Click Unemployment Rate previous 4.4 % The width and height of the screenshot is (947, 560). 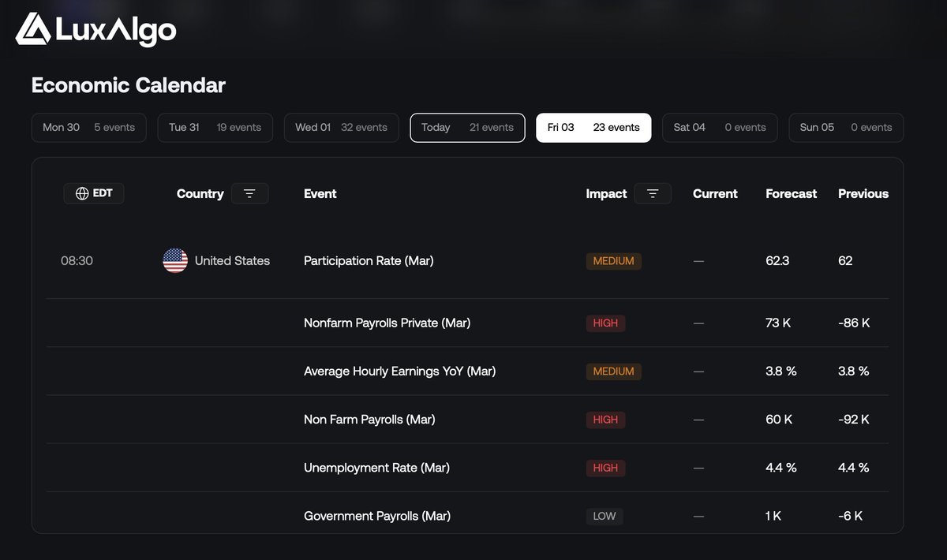pyautogui.click(x=854, y=468)
